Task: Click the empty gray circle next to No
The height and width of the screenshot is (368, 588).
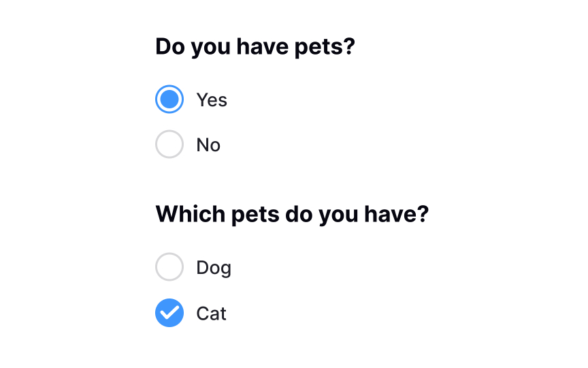Action: pyautogui.click(x=169, y=144)
